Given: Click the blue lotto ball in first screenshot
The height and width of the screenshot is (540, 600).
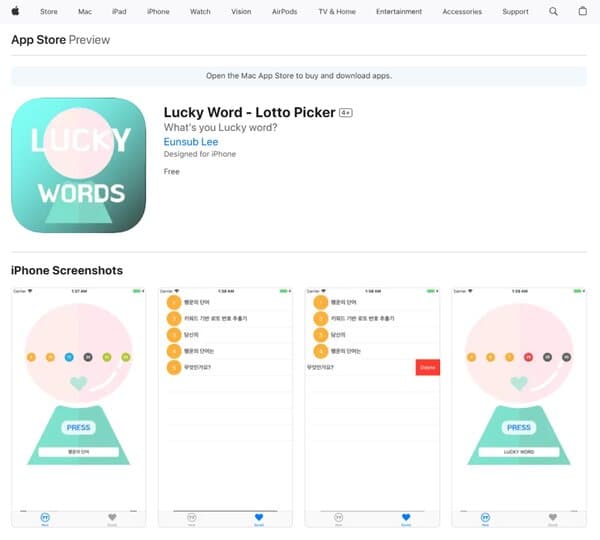Looking at the screenshot, I should pos(69,357).
